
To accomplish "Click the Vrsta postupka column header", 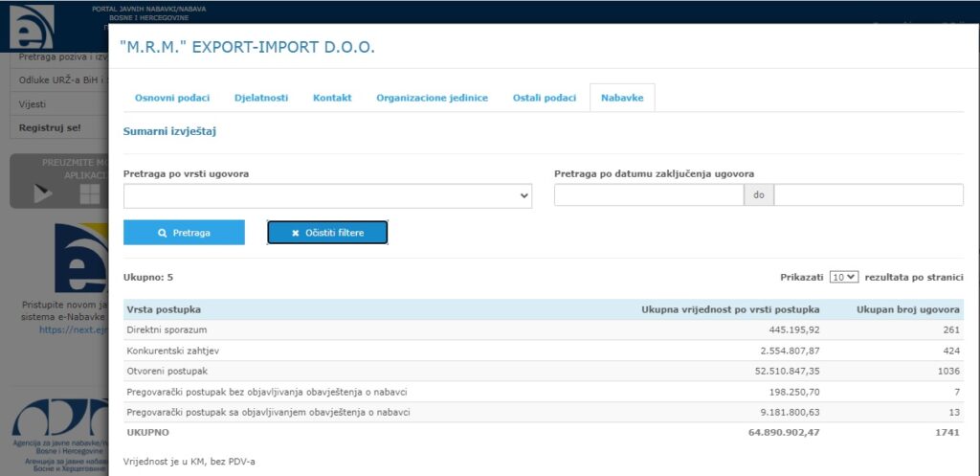I will click(164, 309).
